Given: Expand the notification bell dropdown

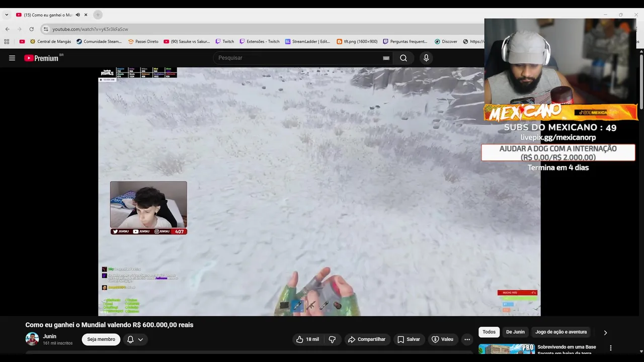Looking at the screenshot, I should pyautogui.click(x=135, y=339).
